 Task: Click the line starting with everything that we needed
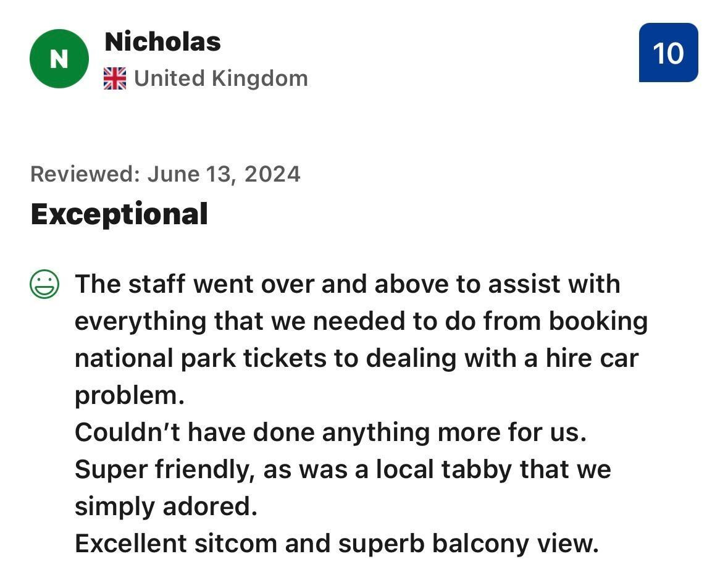[x=361, y=321]
